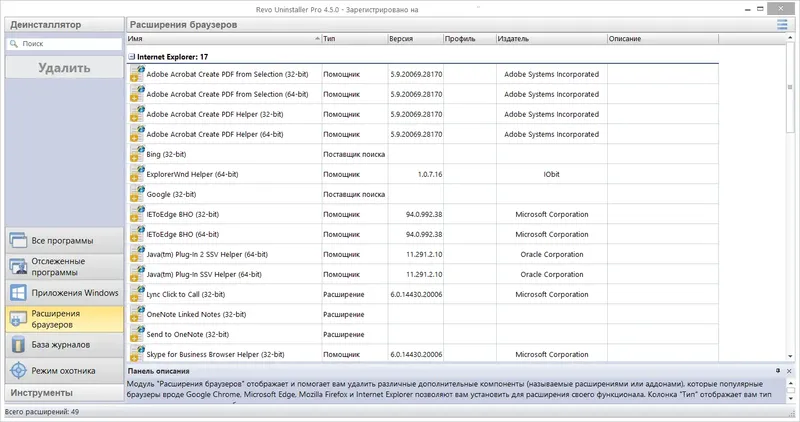
Task: Sort the list by the Имя column header
Action: (x=224, y=39)
